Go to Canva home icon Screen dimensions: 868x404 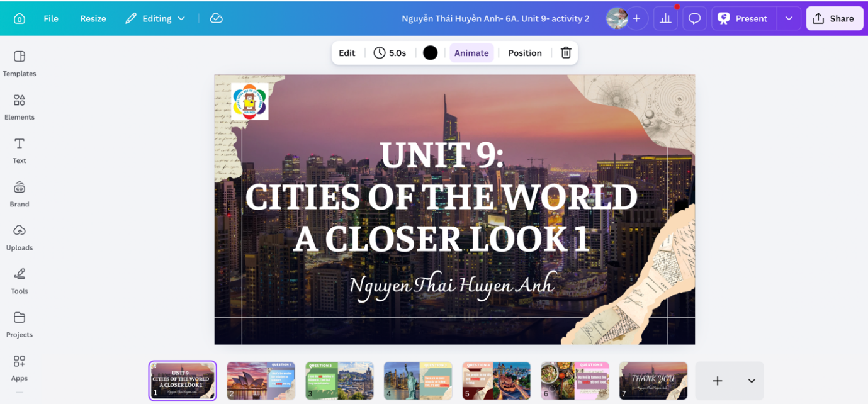click(20, 19)
